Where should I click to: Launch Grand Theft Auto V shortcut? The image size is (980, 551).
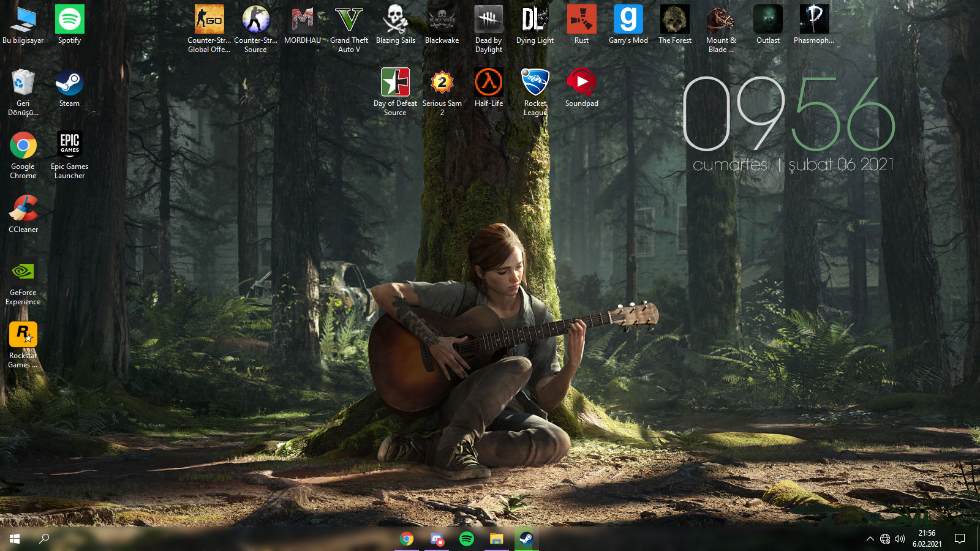pyautogui.click(x=349, y=20)
